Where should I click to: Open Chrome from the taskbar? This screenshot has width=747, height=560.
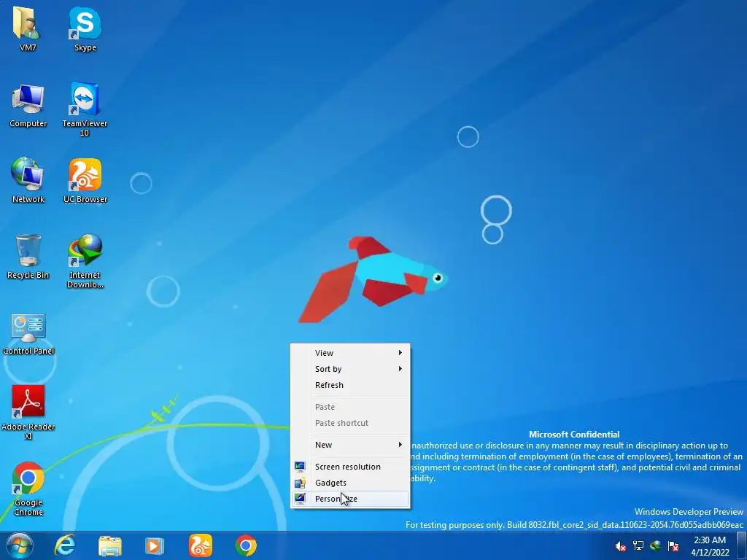[x=245, y=545]
